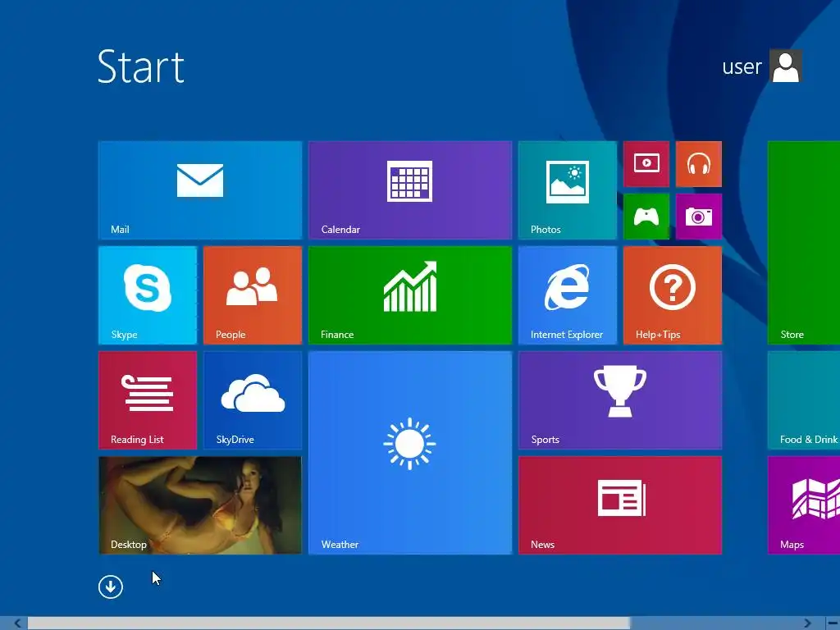Viewport: 840px width, 630px height.
Task: Open the Reading List tile
Action: pos(148,400)
